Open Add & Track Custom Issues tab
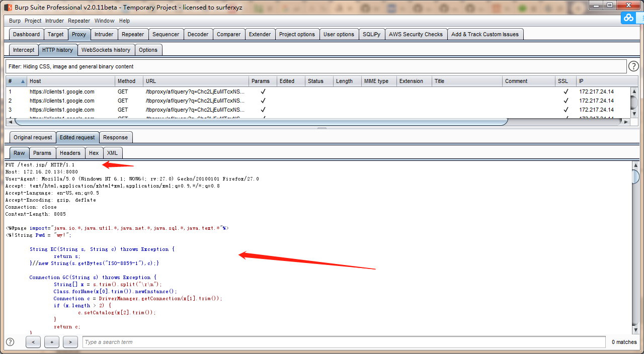The width and height of the screenshot is (644, 354). pyautogui.click(x=485, y=34)
